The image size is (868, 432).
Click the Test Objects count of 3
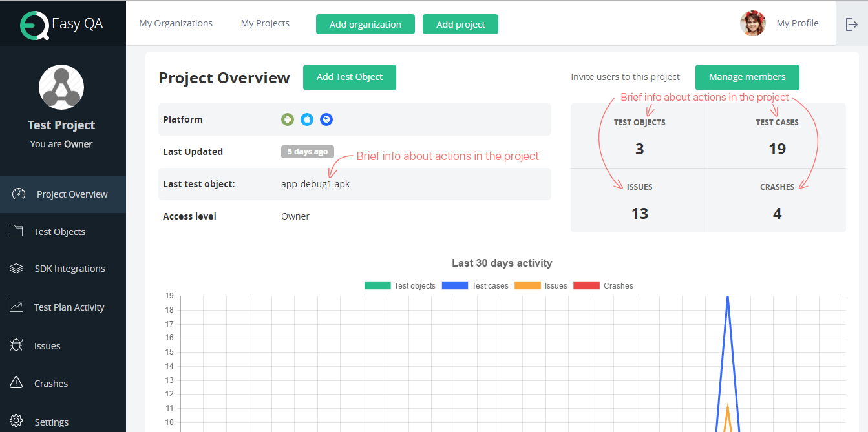coord(640,149)
